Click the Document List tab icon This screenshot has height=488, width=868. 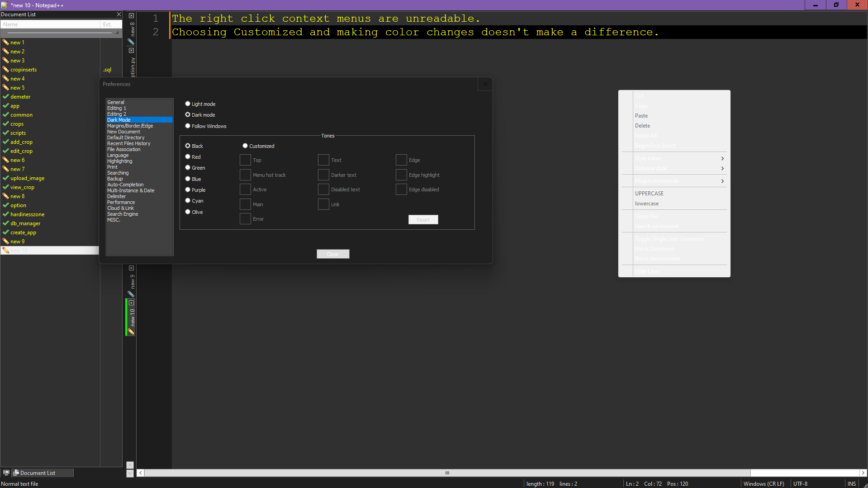coord(16,473)
